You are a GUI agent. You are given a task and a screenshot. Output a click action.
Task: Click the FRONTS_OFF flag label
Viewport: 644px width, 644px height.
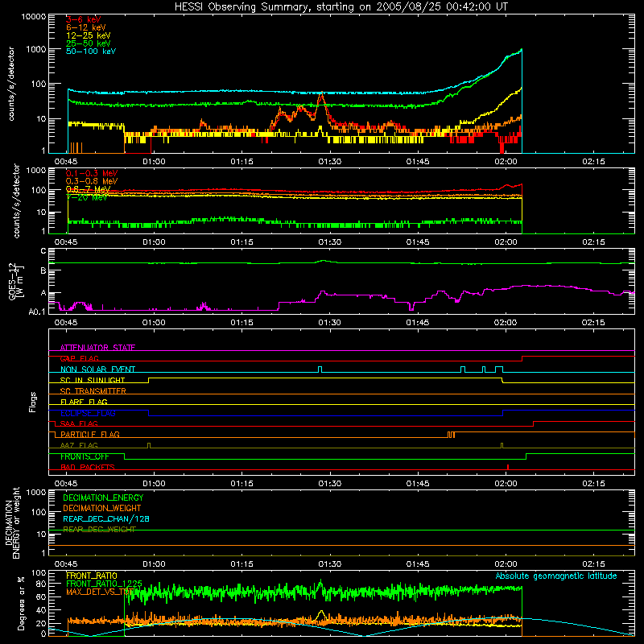85,456
